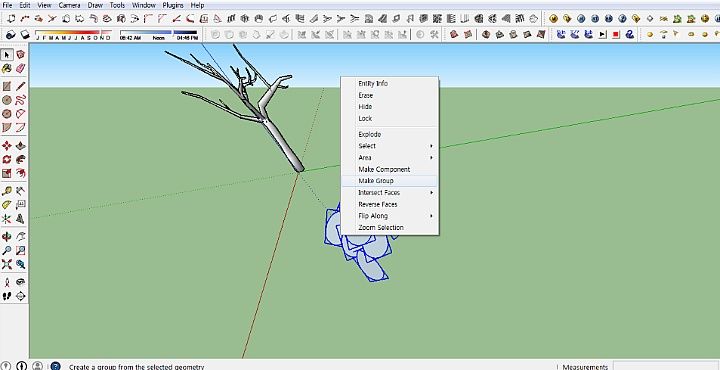Open the Camera menu
The height and width of the screenshot is (370, 720).
tap(69, 5)
